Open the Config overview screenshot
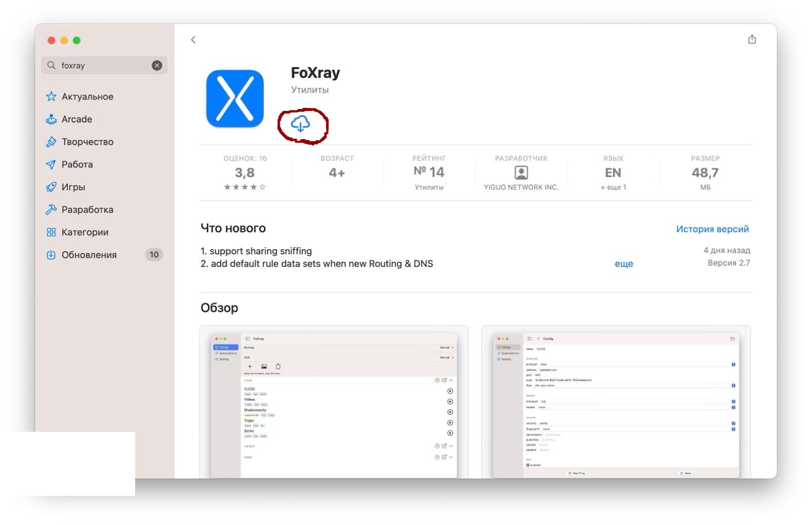This screenshot has height=525, width=812. [x=616, y=402]
